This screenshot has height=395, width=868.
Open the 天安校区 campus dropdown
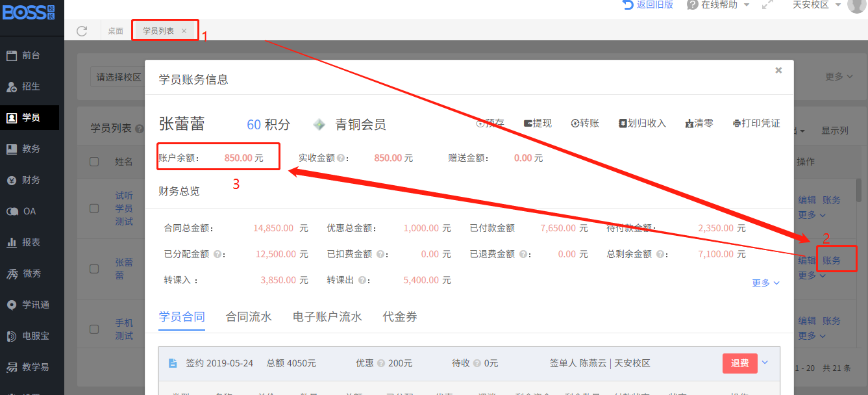[x=817, y=5]
